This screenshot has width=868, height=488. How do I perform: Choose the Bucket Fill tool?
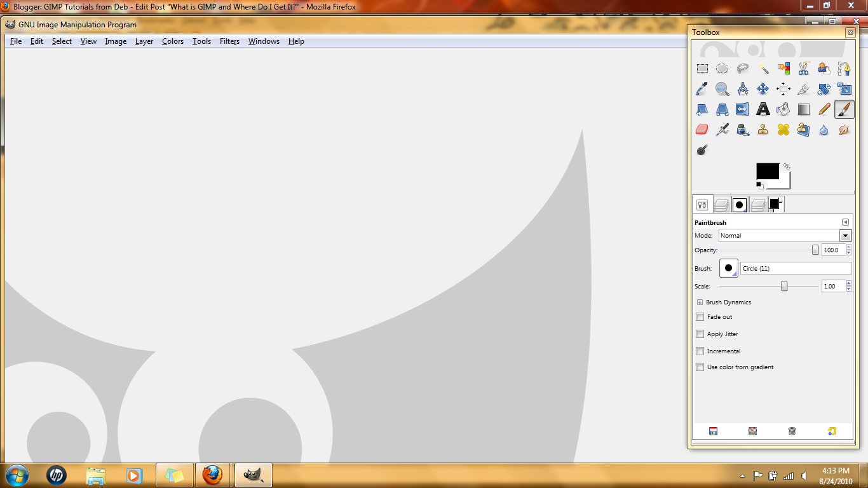coord(783,109)
